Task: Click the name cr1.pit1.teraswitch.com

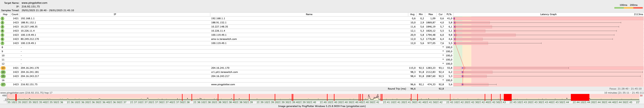Action: coord(225,72)
